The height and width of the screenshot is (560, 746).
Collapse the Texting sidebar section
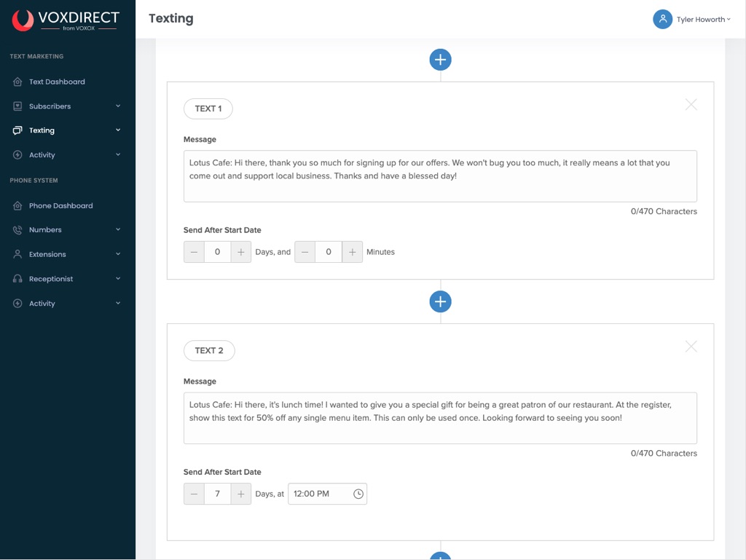[118, 130]
